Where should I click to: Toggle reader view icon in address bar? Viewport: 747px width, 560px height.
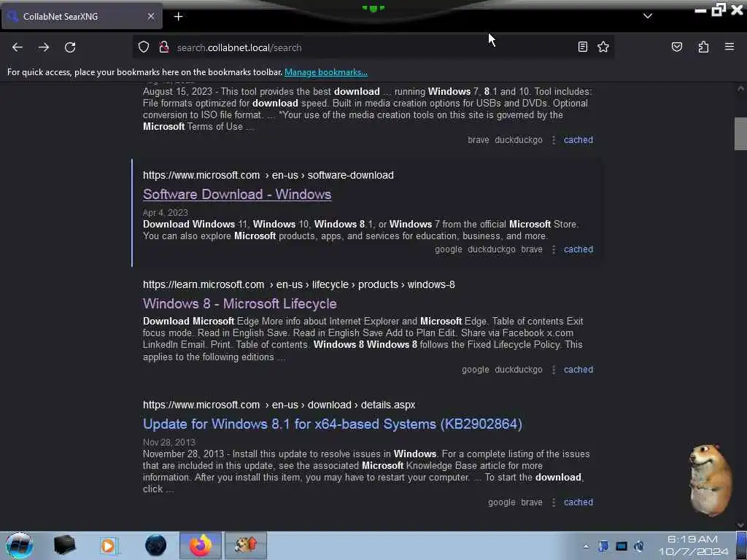[x=582, y=47]
